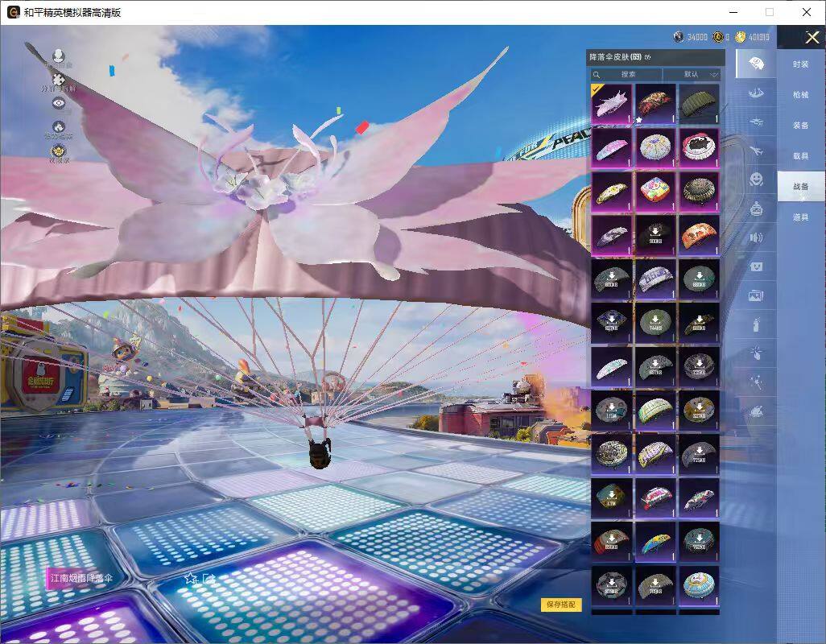Download the 709KB parachute skin
The image size is (826, 644).
[x=655, y=585]
